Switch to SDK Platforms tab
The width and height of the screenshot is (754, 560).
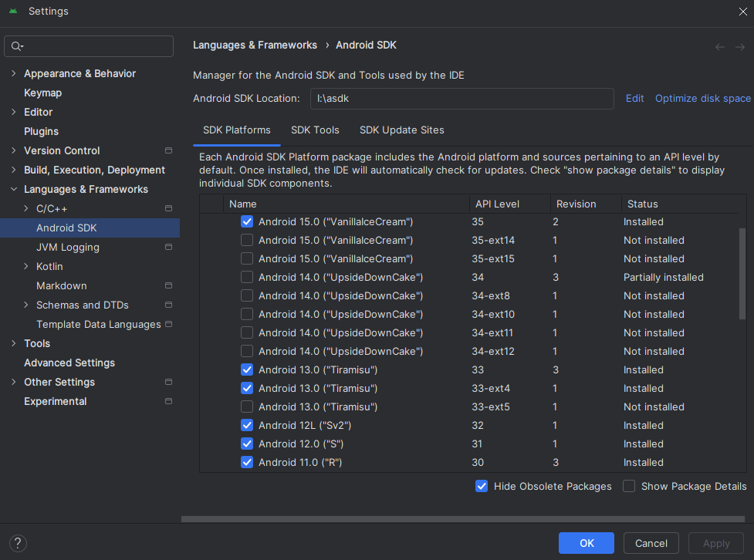pos(237,130)
